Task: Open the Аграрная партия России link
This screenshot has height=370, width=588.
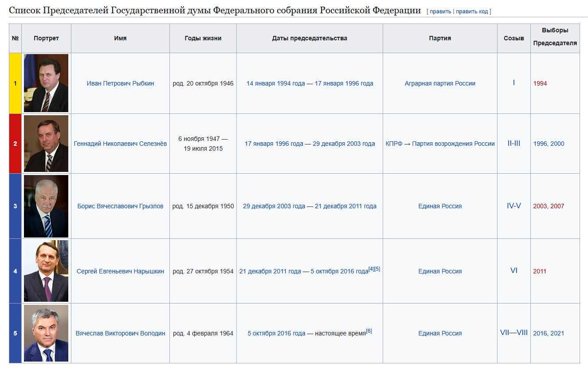Action: coord(440,83)
